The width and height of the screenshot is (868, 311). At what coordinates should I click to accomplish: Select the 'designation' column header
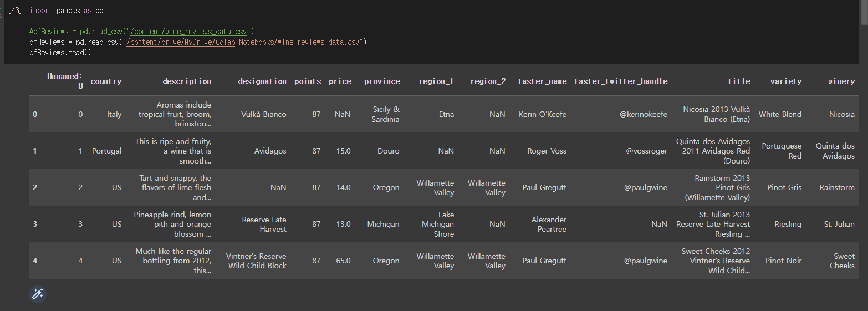pos(262,81)
